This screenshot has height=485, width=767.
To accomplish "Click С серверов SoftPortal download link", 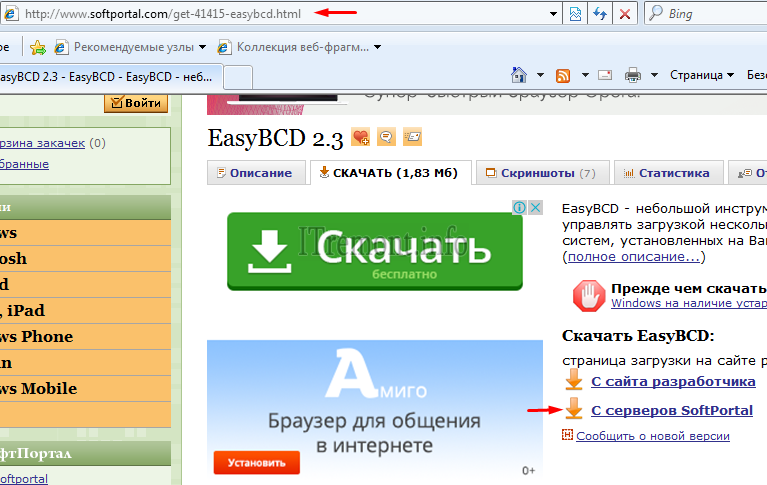I will pyautogui.click(x=672, y=410).
